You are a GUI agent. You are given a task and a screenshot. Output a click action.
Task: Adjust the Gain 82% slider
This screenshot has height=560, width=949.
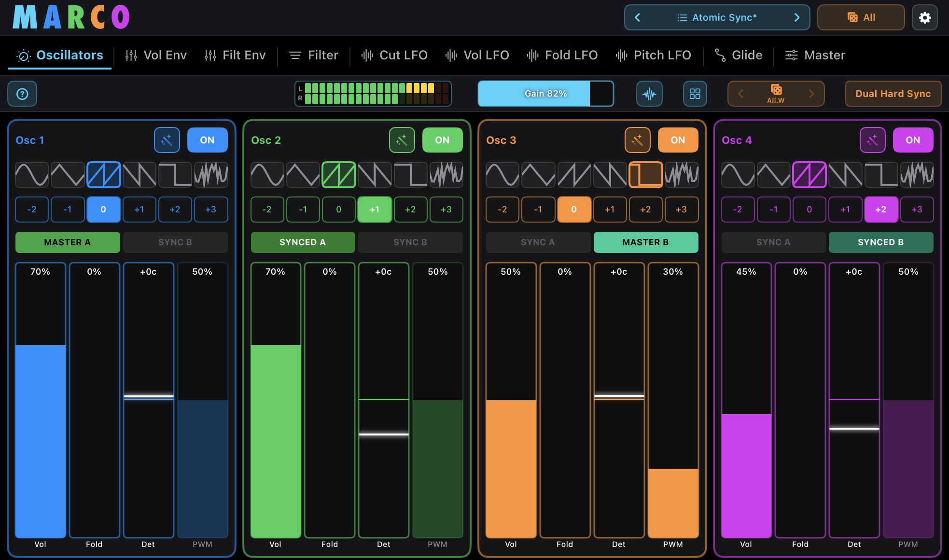pyautogui.click(x=546, y=94)
